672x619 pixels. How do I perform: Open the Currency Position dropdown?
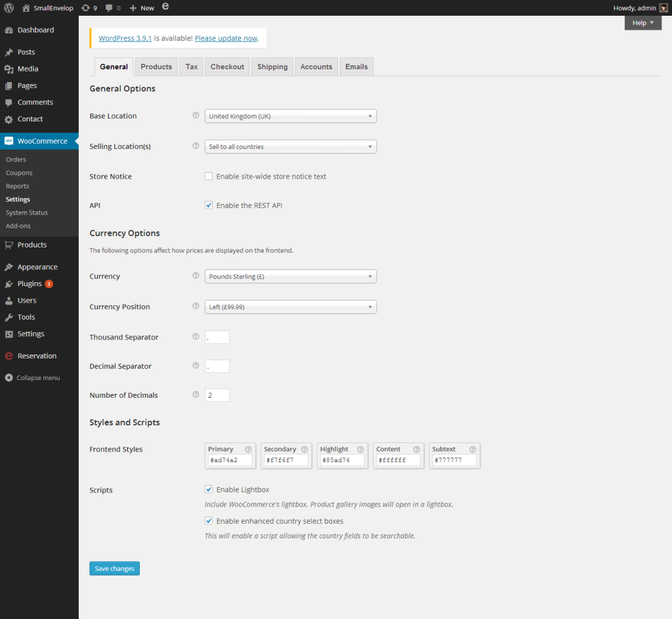tap(291, 307)
